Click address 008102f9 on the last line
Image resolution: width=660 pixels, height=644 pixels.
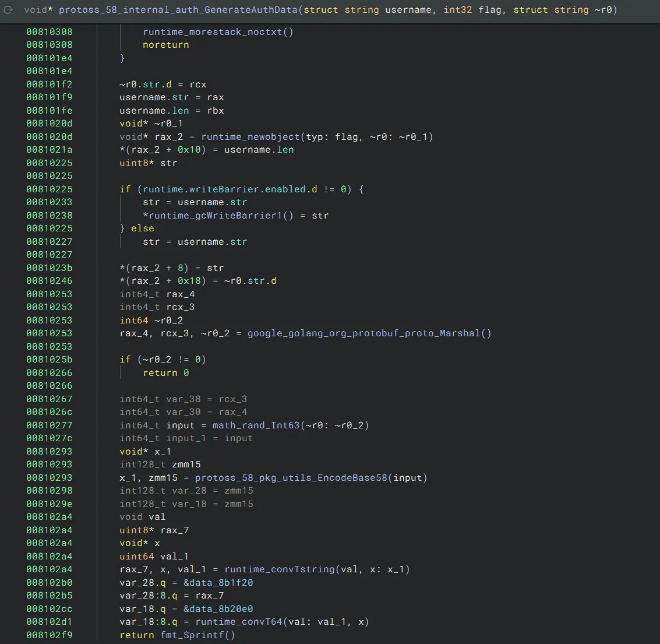[x=50, y=635]
